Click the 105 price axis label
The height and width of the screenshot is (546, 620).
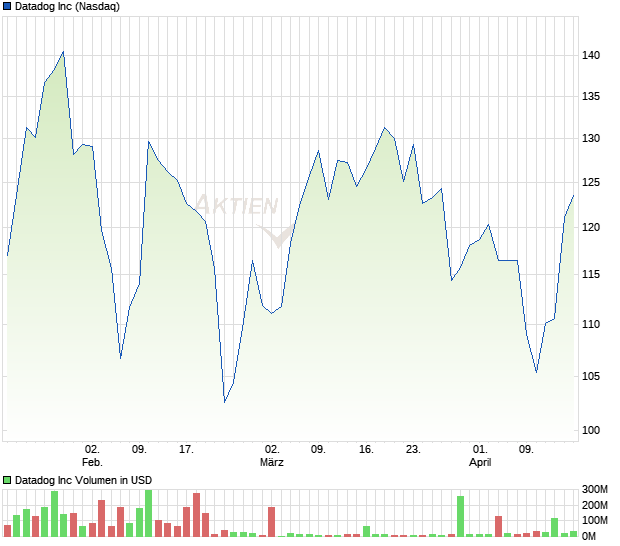pos(591,376)
